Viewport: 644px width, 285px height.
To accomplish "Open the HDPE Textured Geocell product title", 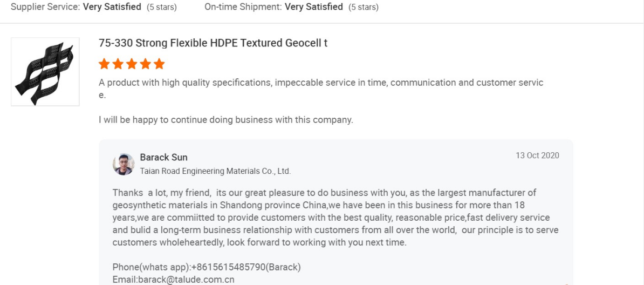I will click(x=213, y=43).
